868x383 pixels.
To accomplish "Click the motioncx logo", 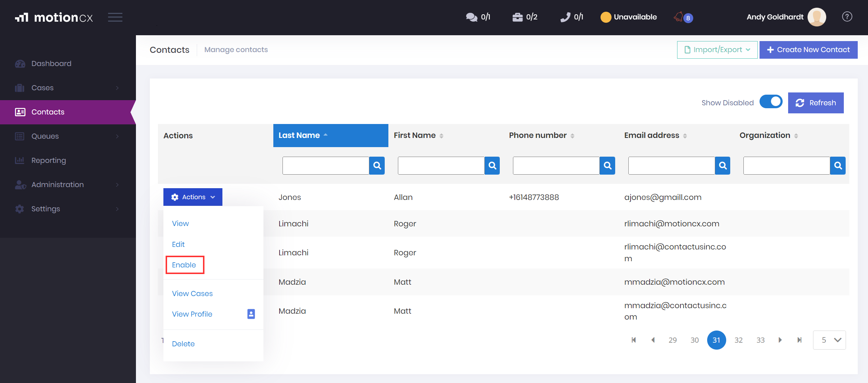I will 54,17.
